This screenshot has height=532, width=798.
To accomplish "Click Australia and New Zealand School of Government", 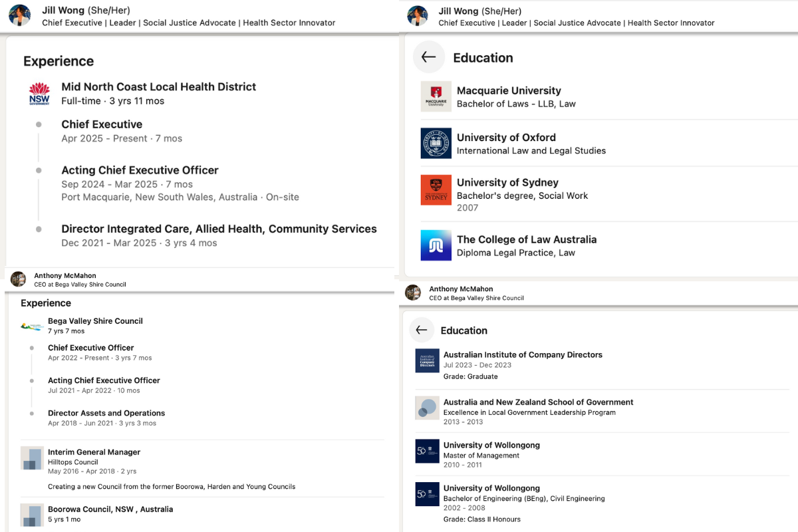I will pos(538,402).
